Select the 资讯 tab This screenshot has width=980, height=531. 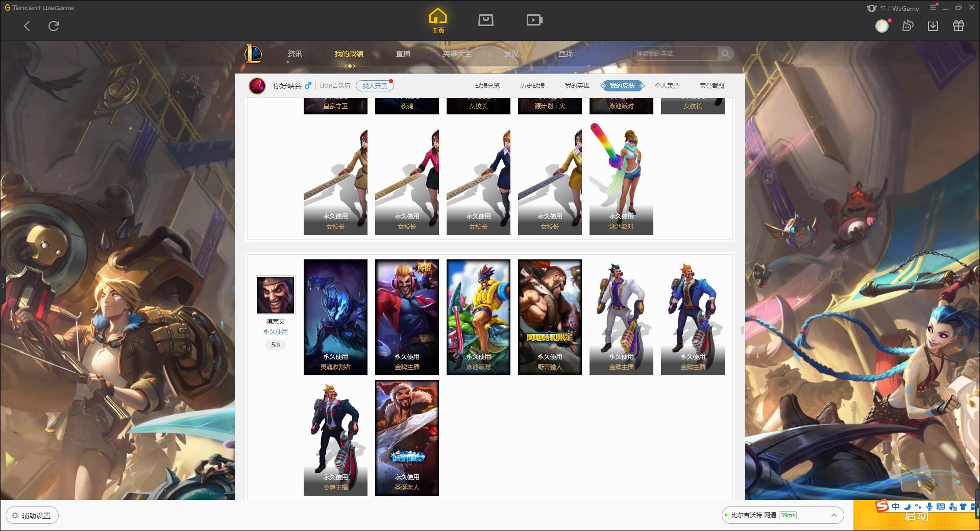point(295,54)
